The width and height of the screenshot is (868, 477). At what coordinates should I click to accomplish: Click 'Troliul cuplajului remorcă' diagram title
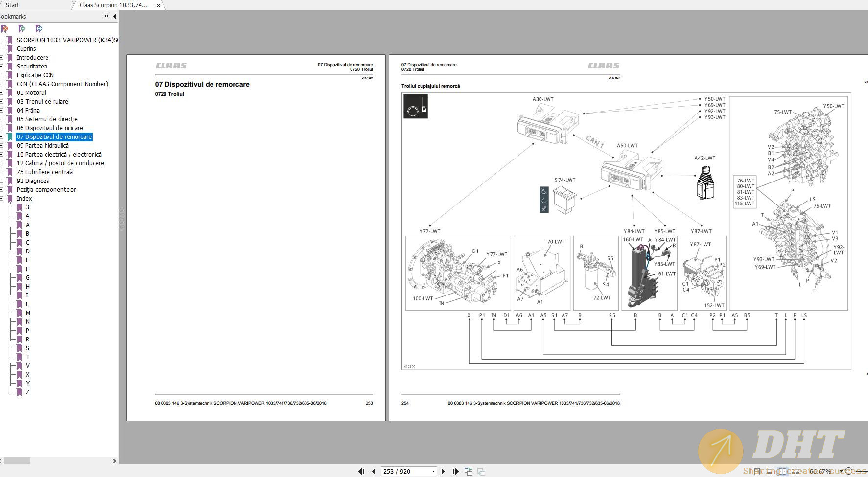(430, 86)
